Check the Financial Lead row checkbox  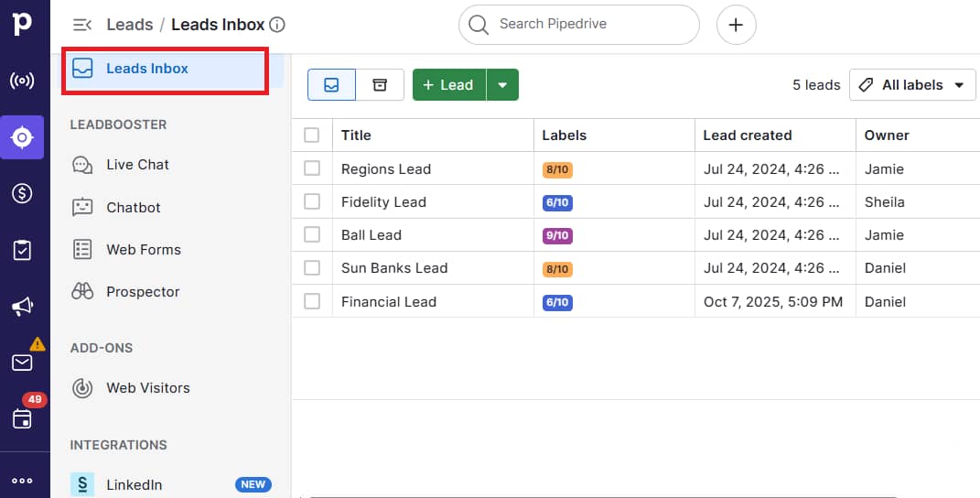click(312, 301)
